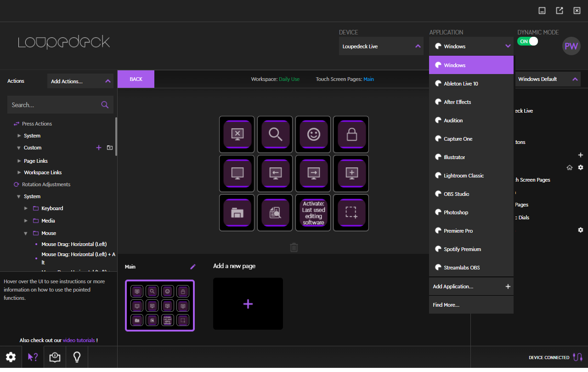Collapse the Mouse folder
Image resolution: width=588 pixels, height=372 pixels.
[x=26, y=233]
